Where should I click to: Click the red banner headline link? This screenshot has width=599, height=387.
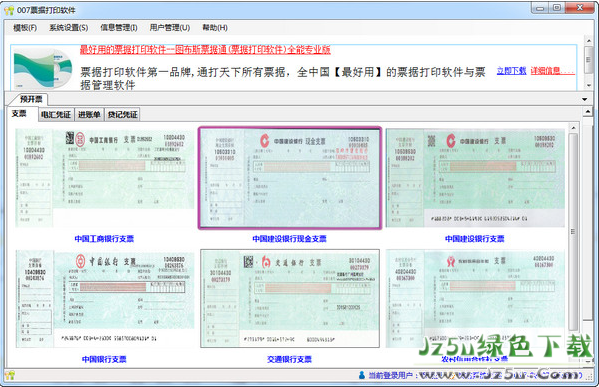tap(205, 50)
